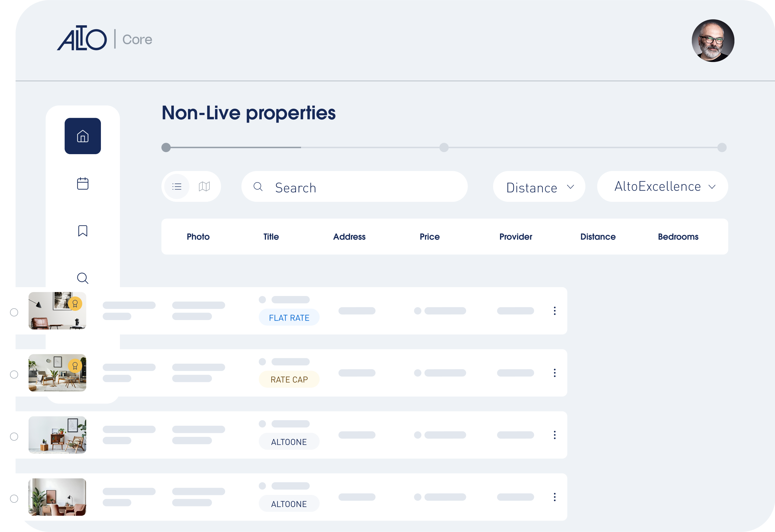Open three-dot menu on FLAT RATE row
Image resolution: width=775 pixels, height=532 pixels.
pyautogui.click(x=555, y=311)
